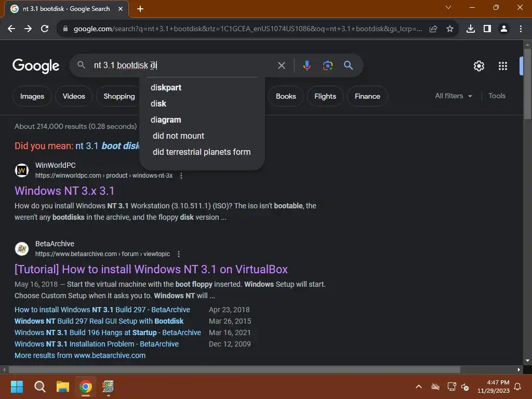
Task: Click 'More results from www.betaarchive.com'
Action: pos(80,355)
